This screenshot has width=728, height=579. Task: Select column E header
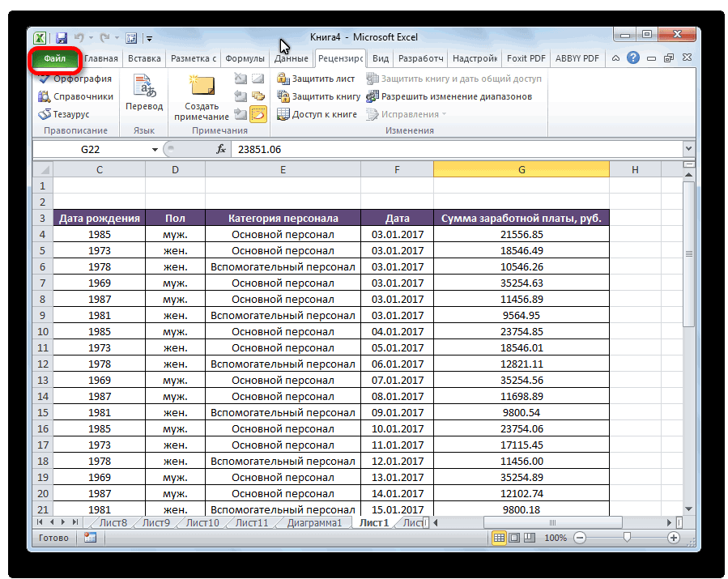coord(283,169)
